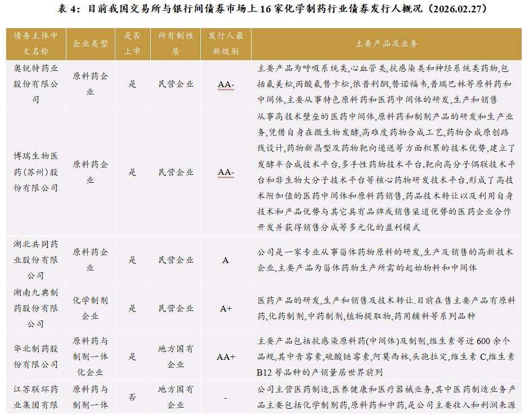
Task: Select 化学制剂企业 cell in 湖南九典 row
Action: tap(91, 308)
